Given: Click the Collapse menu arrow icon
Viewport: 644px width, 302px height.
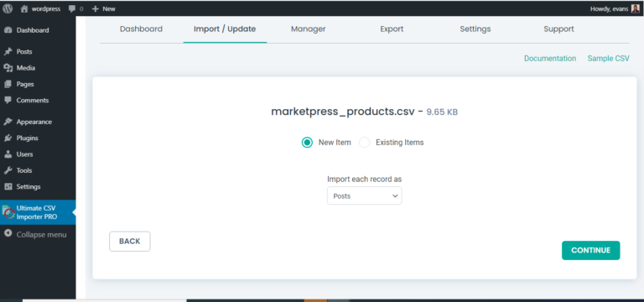Looking at the screenshot, I should (8, 234).
